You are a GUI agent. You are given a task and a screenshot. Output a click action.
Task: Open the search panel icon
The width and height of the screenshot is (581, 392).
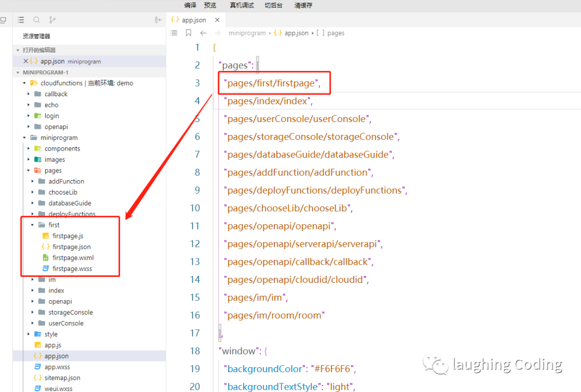tap(37, 20)
